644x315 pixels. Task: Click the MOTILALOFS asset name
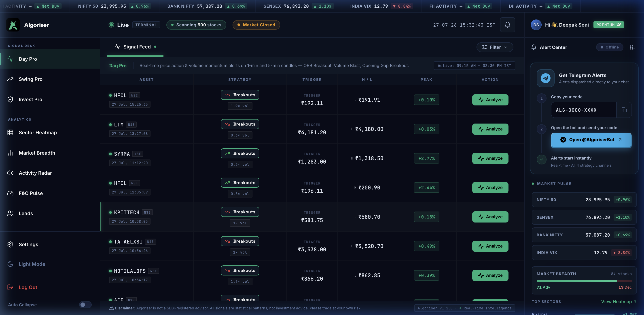[x=130, y=271]
